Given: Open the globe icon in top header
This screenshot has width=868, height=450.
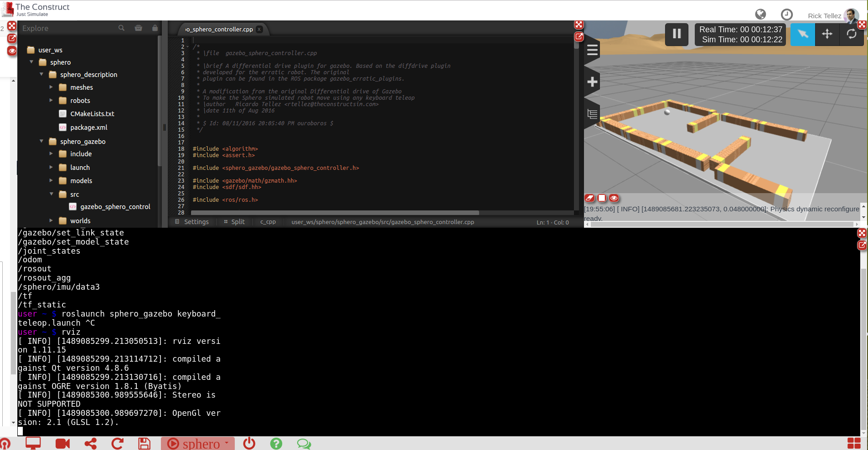Looking at the screenshot, I should 760,15.
